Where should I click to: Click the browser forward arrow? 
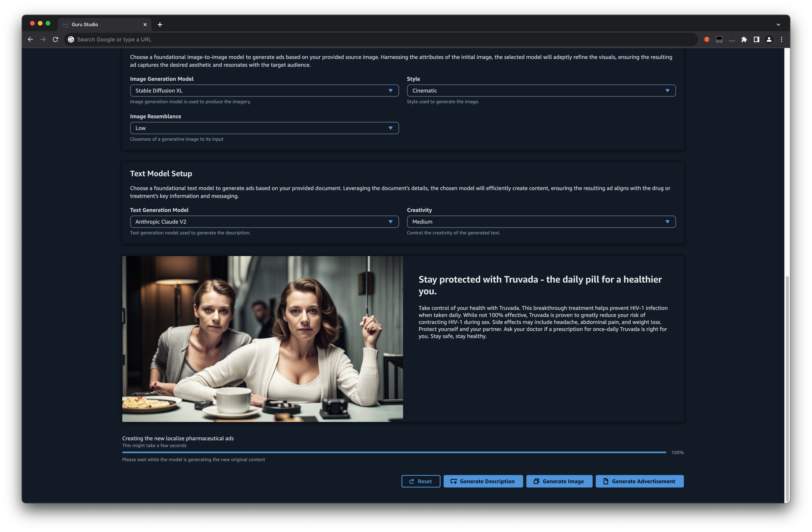[43, 40]
